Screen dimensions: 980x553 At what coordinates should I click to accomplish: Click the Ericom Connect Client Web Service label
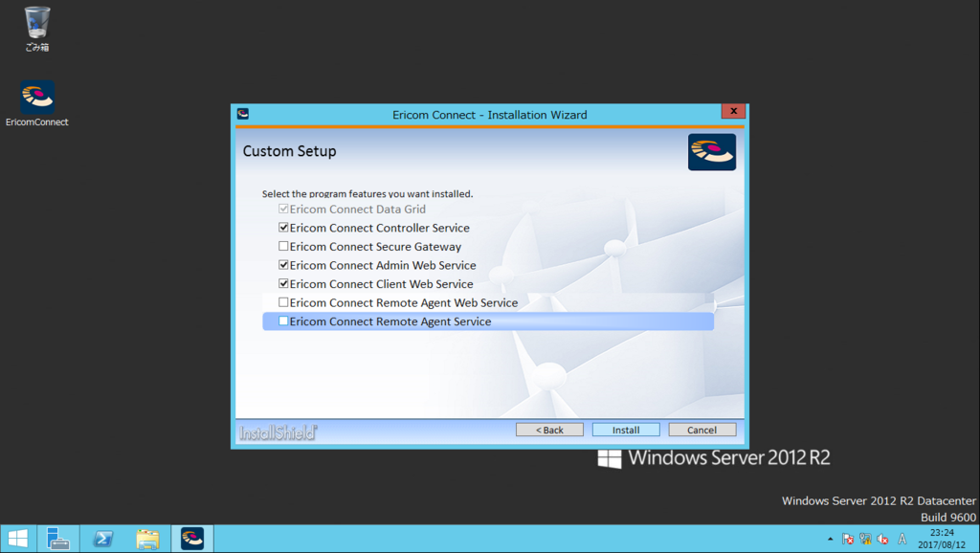(x=381, y=284)
